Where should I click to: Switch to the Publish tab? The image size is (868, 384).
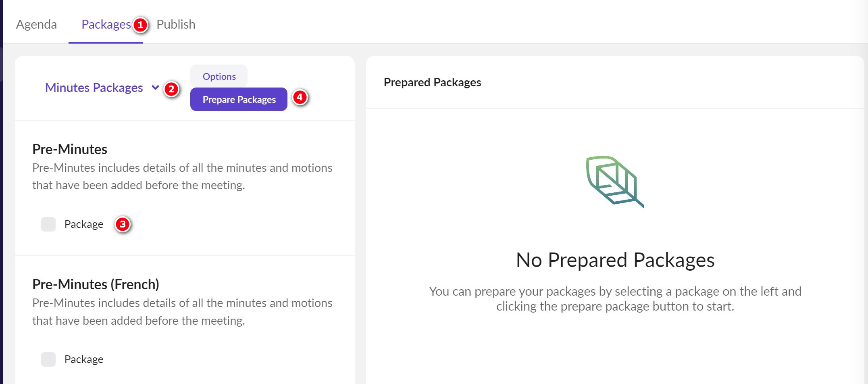176,25
